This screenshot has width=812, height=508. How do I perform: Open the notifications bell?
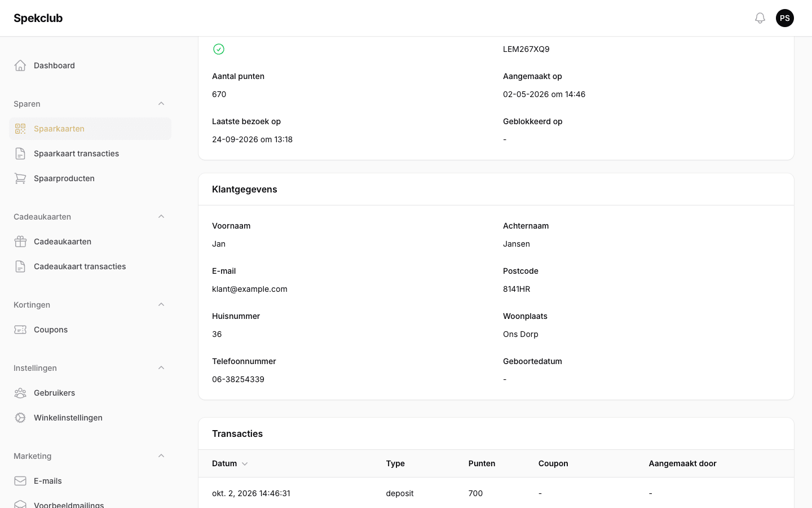click(760, 18)
